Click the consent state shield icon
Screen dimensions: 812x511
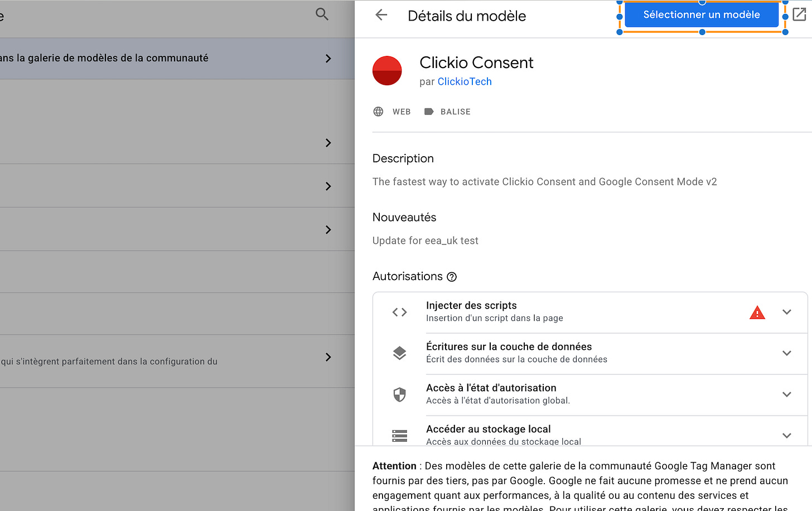[399, 394]
